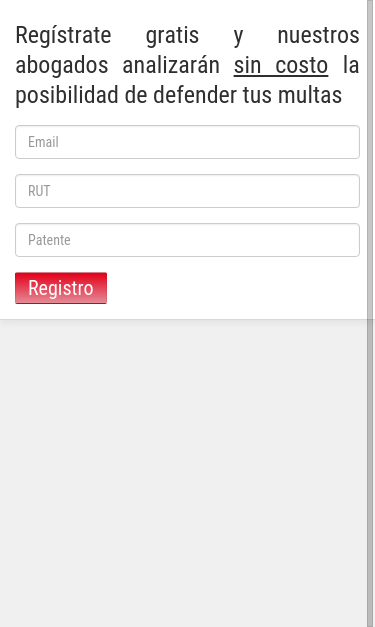Place the cursor on the Patente placeholder text
This screenshot has height=627, width=375.
click(x=49, y=240)
